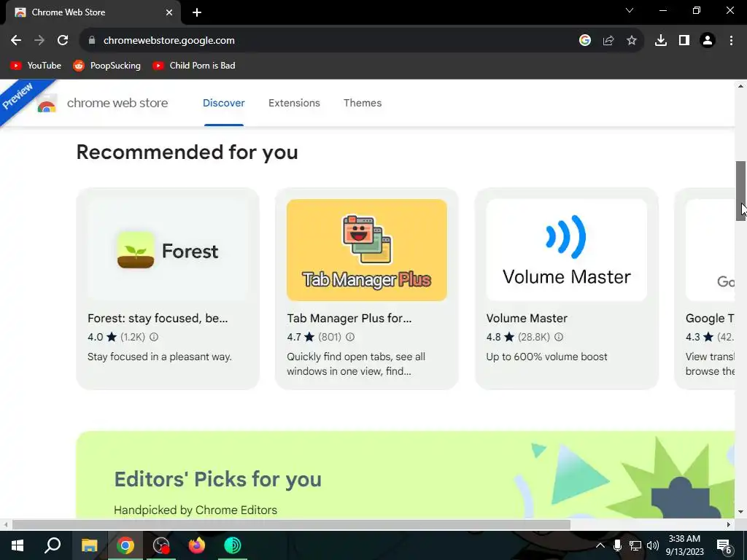The image size is (747, 560).
Task: Select the Chrome Web Store browser tab
Action: pyautogui.click(x=93, y=12)
